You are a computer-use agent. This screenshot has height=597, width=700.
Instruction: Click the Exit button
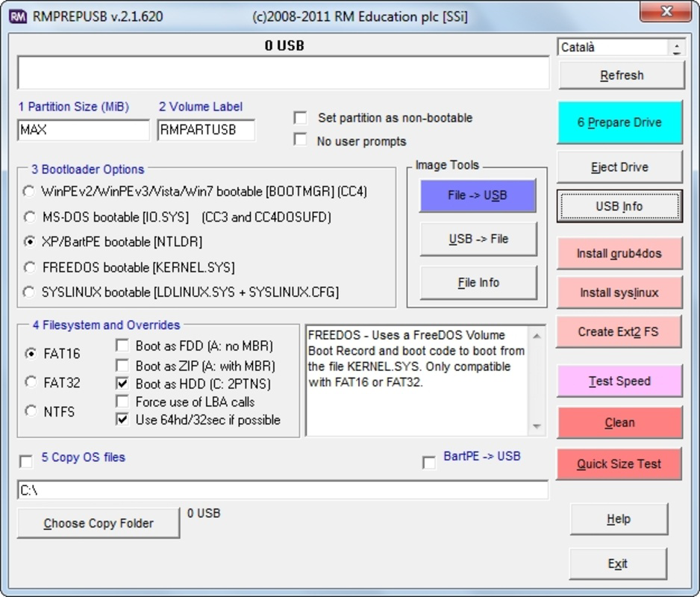[618, 563]
